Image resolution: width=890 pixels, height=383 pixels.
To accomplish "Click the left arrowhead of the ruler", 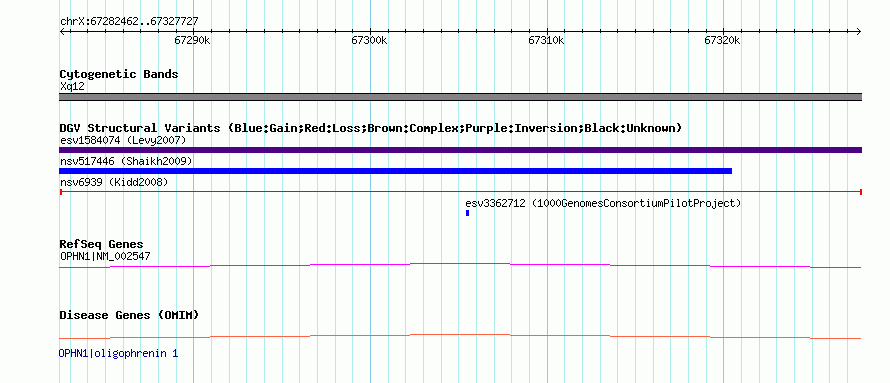I will coord(62,32).
